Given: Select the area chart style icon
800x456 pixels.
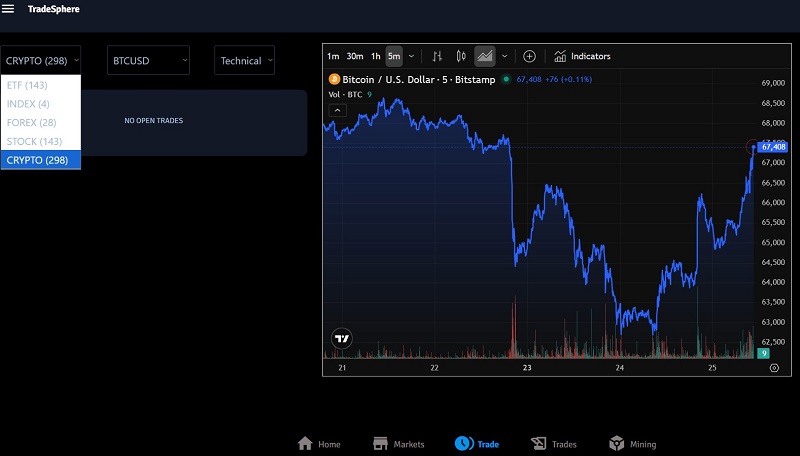Looking at the screenshot, I should click(x=484, y=57).
